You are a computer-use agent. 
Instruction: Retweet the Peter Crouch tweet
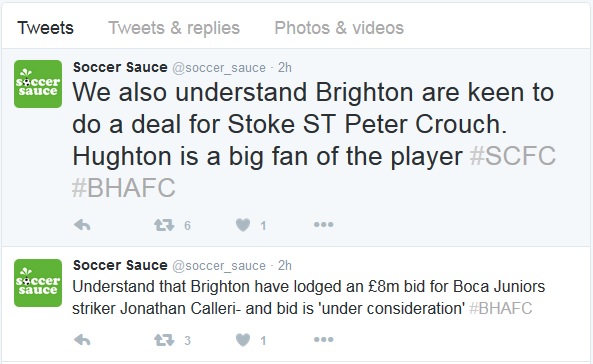pos(164,225)
